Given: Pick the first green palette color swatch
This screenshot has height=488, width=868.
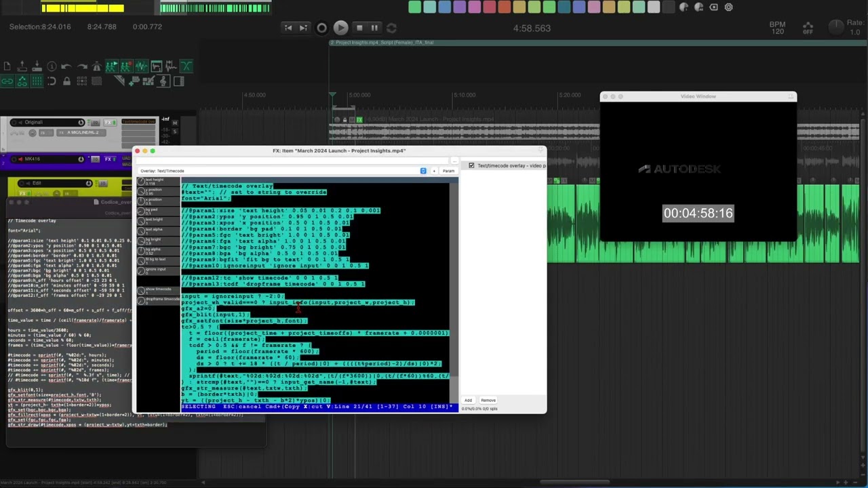Looking at the screenshot, I should [414, 7].
